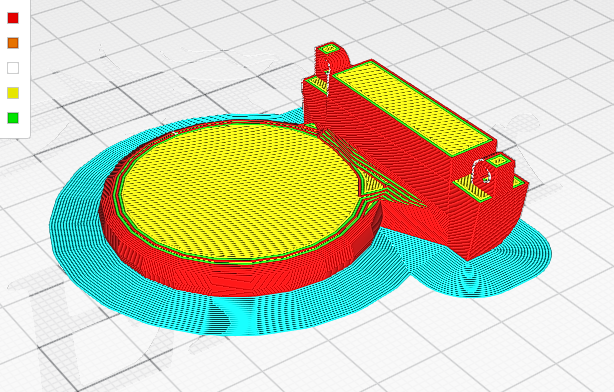The image size is (614, 392).
Task: Click the yellow legend color swatch
Action: pyautogui.click(x=13, y=93)
